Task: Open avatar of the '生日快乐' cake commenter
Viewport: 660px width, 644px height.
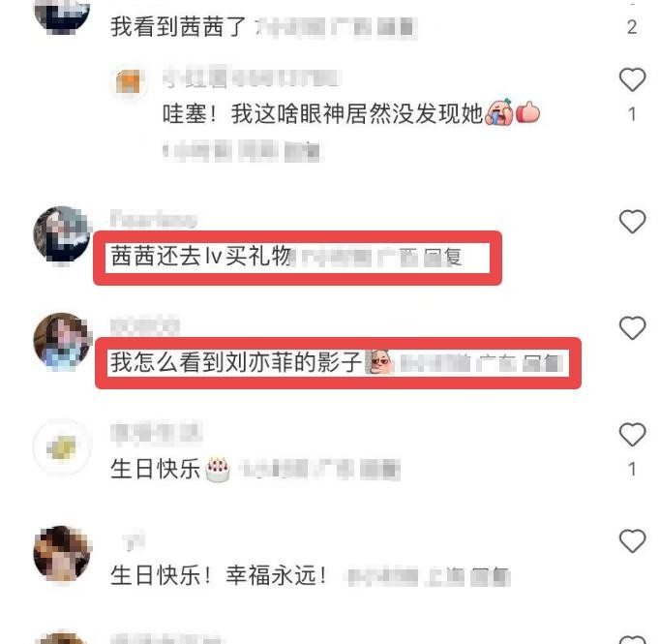Action: [x=62, y=447]
